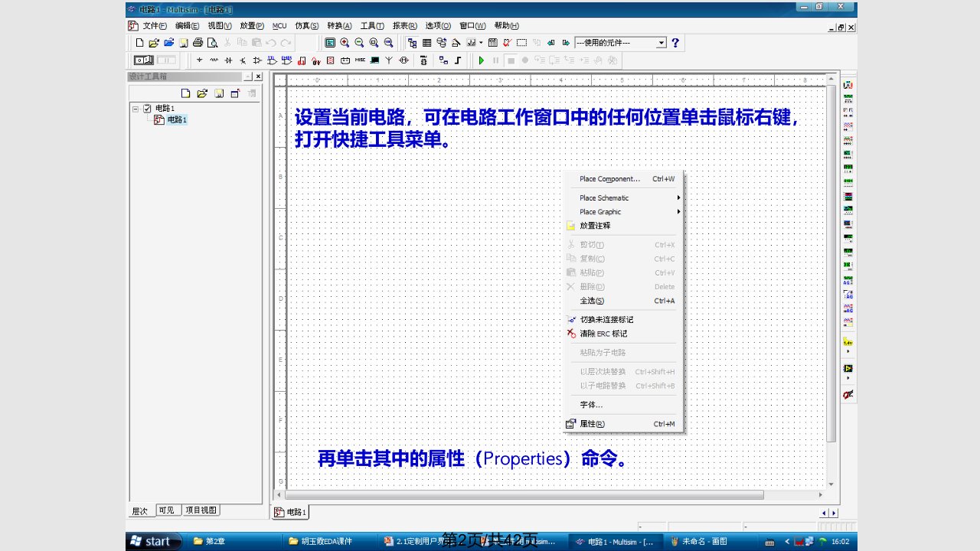Collapse the 电路1 tree node
This screenshot has width=980, height=551.
136,109
